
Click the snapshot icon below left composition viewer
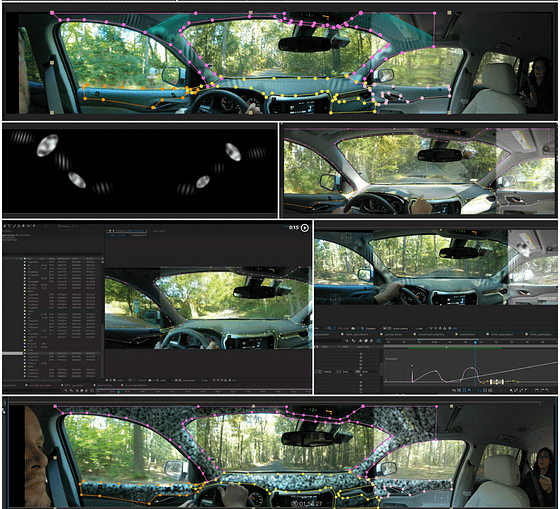coord(150,380)
